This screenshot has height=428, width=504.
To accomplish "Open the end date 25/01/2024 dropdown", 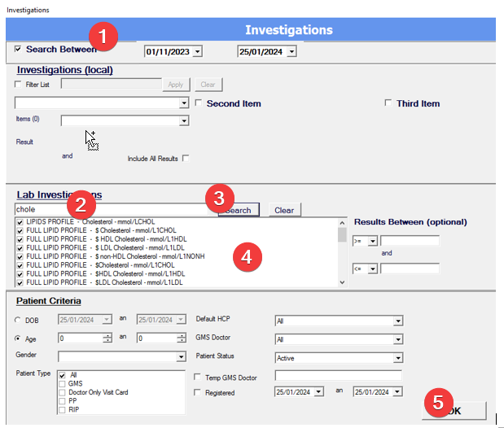I will click(291, 52).
